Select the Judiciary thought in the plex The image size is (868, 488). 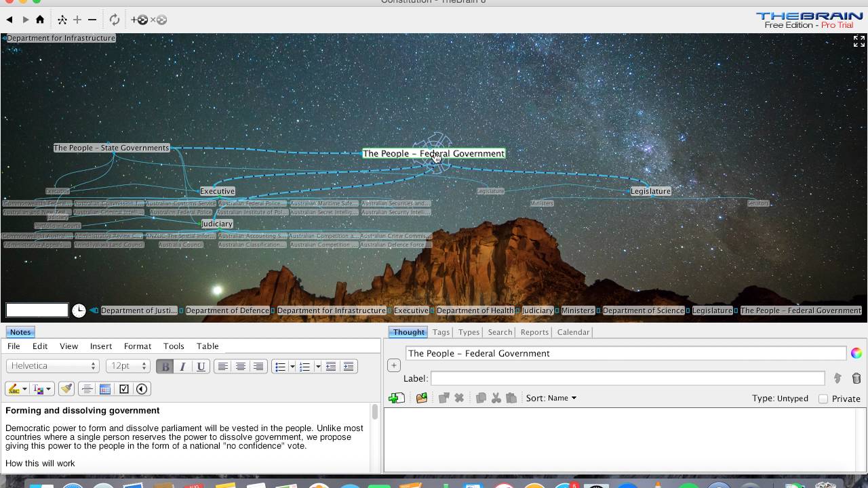(217, 224)
